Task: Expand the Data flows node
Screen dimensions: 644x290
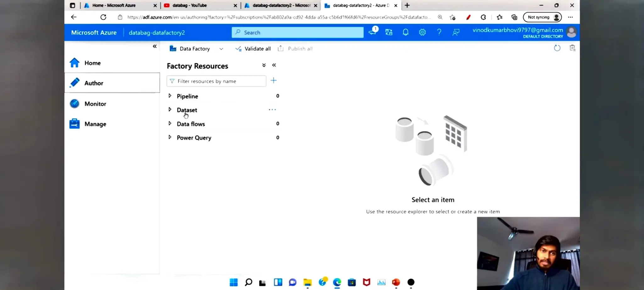Action: coord(170,123)
